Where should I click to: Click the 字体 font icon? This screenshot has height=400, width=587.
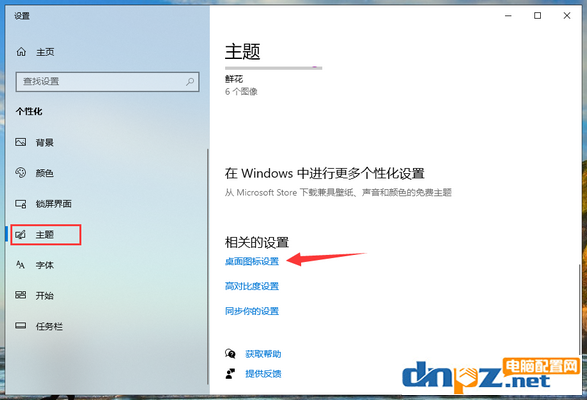tap(20, 265)
